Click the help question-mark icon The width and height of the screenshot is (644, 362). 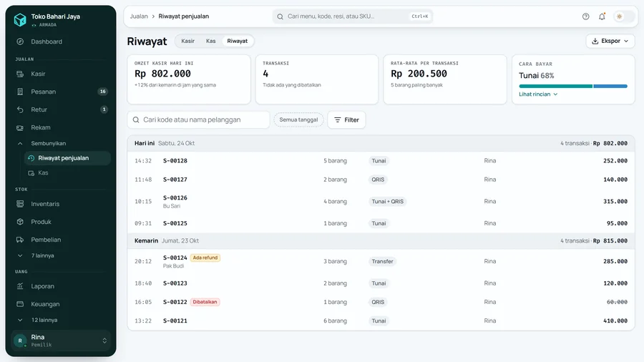coord(585,16)
